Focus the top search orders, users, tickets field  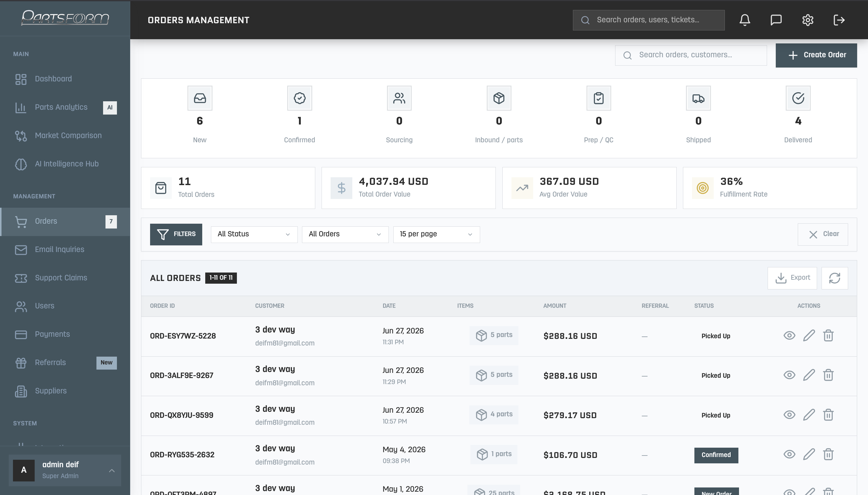[x=649, y=20]
